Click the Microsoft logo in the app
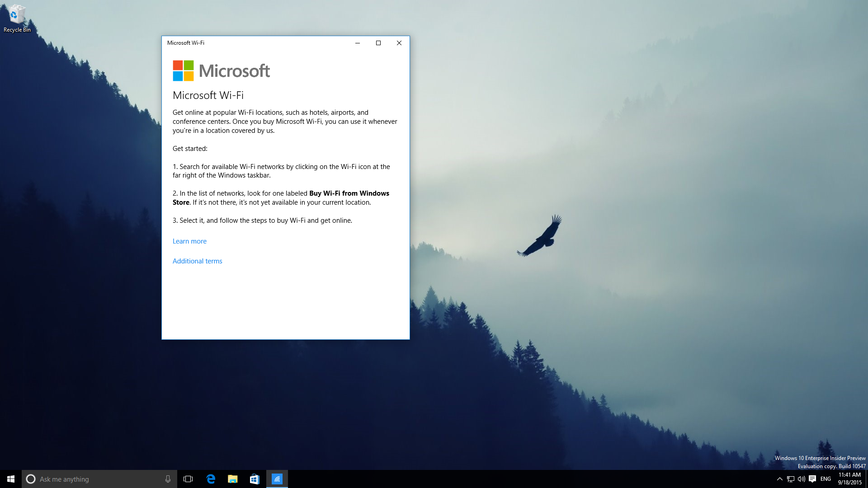This screenshot has height=488, width=868. point(222,71)
